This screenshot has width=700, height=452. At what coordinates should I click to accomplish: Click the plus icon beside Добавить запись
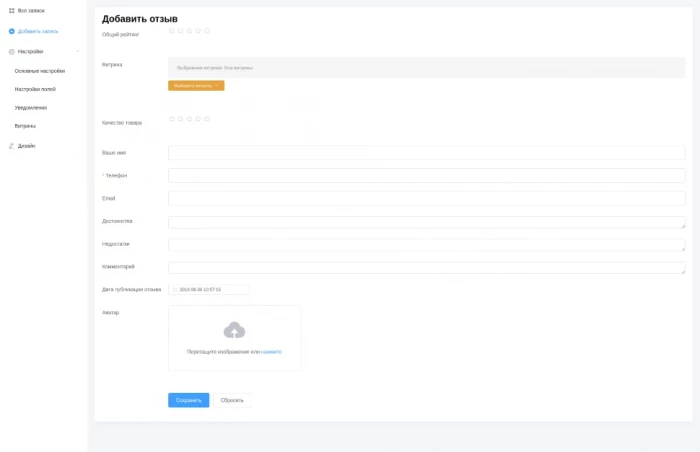[11, 31]
